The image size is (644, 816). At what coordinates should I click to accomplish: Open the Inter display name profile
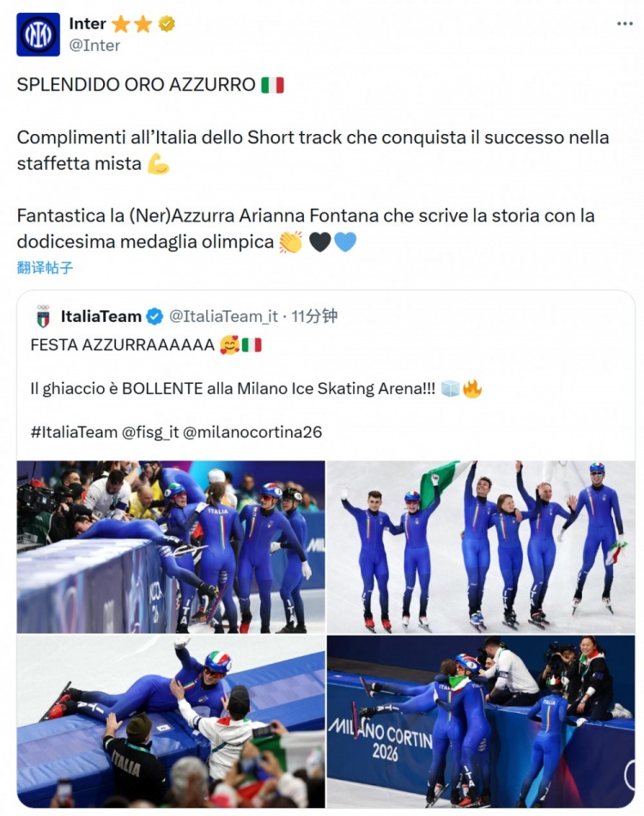tap(88, 24)
